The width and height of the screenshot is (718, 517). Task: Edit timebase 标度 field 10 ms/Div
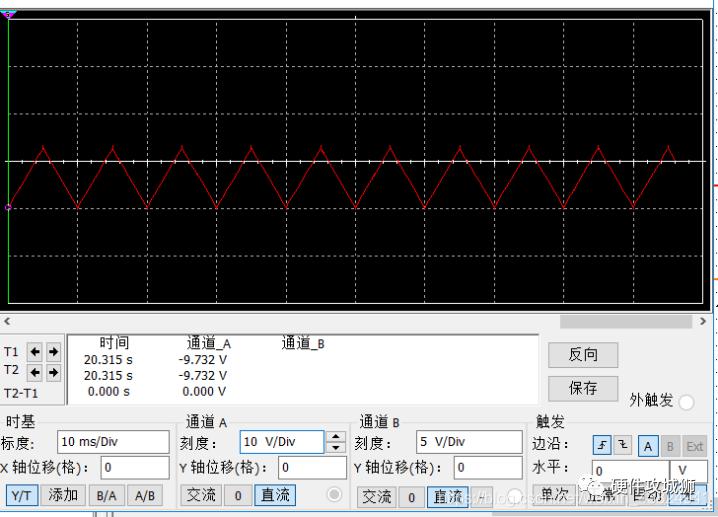(x=113, y=442)
